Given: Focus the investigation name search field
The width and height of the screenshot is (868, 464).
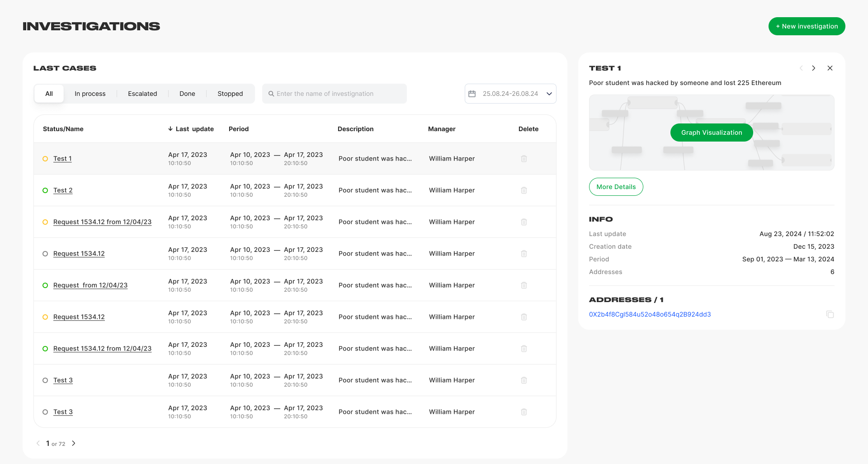Looking at the screenshot, I should click(x=335, y=94).
